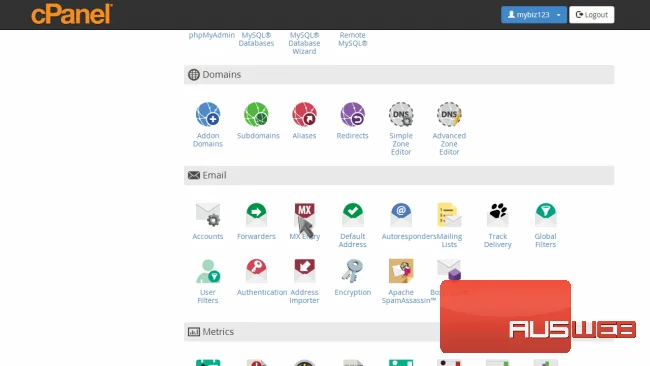Click the cPanel logo
The image size is (650, 366).
coord(72,14)
